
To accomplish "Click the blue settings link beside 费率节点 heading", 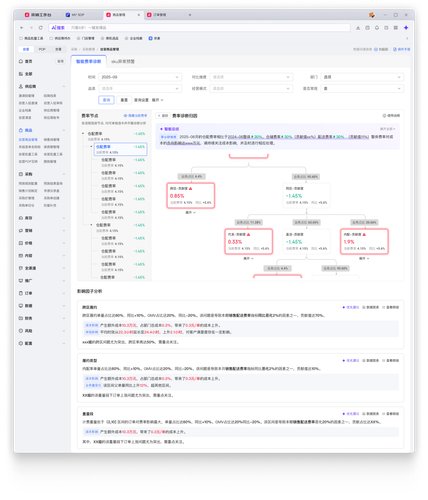I will 135,116.
